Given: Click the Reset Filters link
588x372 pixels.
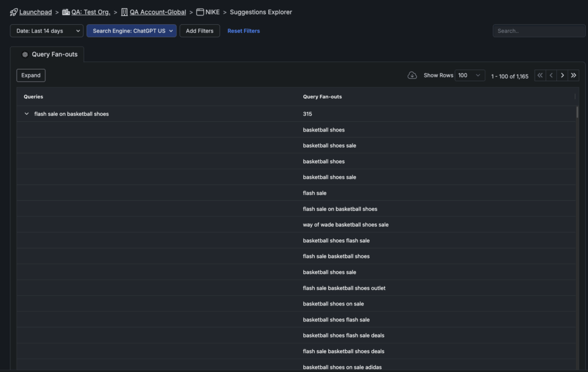Looking at the screenshot, I should [243, 31].
